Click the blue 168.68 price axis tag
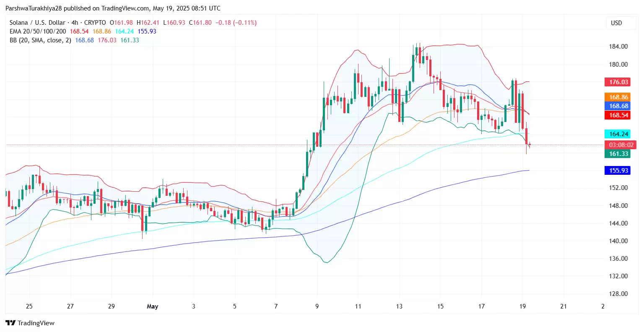Image resolution: width=644 pixels, height=332 pixels. pos(618,106)
